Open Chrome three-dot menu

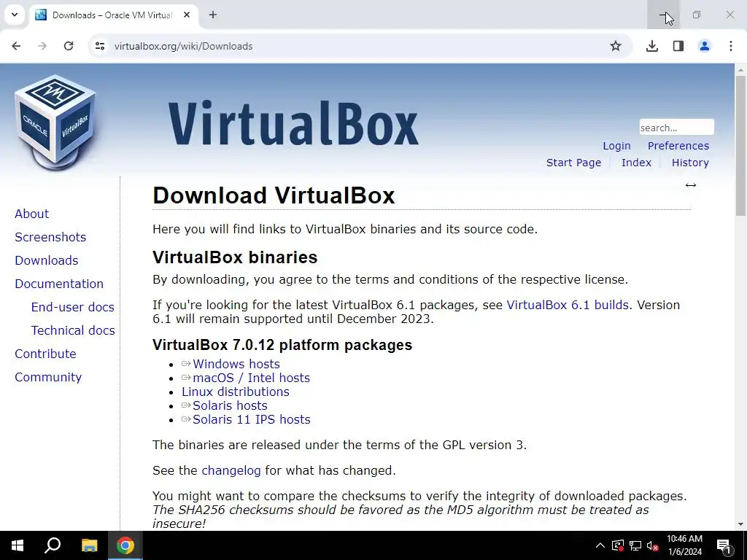(x=731, y=46)
